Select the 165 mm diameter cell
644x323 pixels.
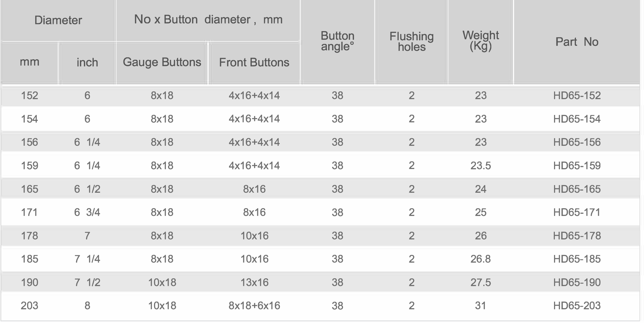point(29,189)
